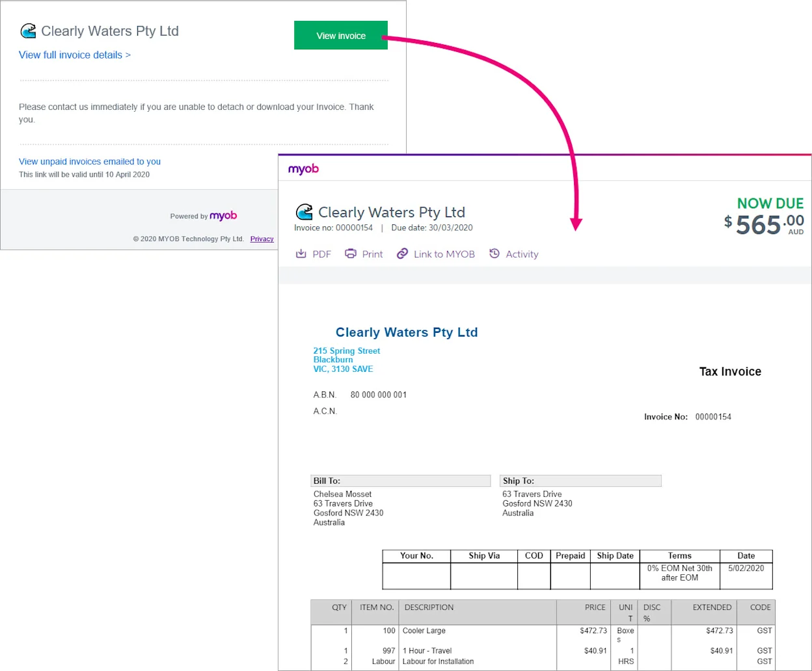Click the Terms cell showing 0% EOM Net 30th
The image size is (812, 671).
click(679, 573)
